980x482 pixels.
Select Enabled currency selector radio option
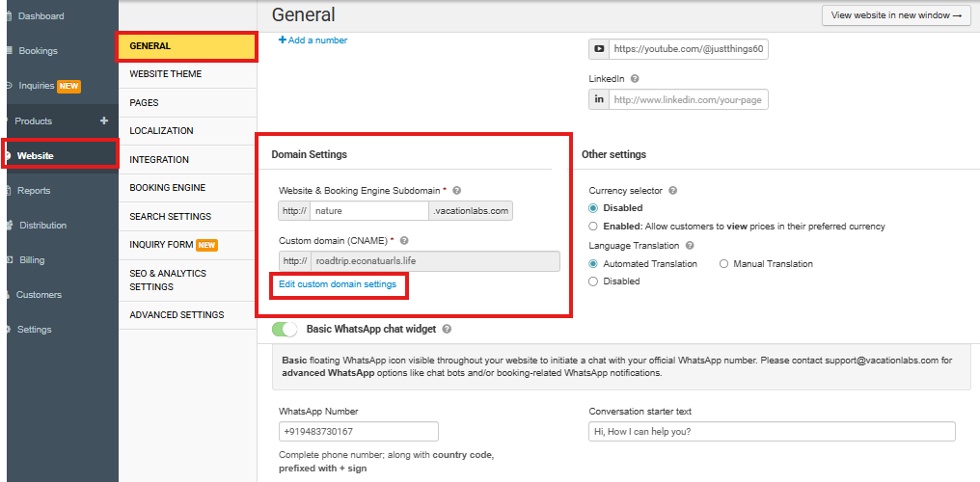click(593, 227)
